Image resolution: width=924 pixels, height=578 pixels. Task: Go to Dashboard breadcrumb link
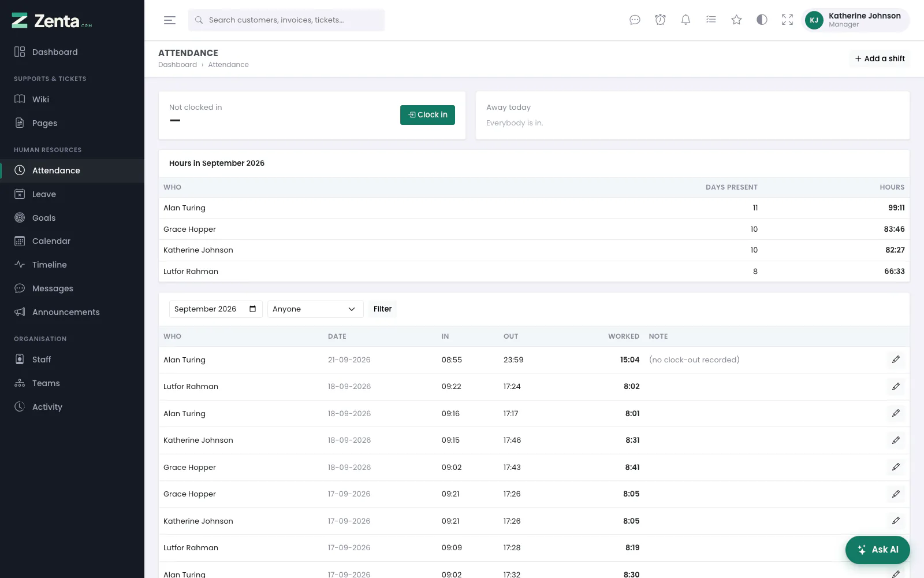pos(177,65)
